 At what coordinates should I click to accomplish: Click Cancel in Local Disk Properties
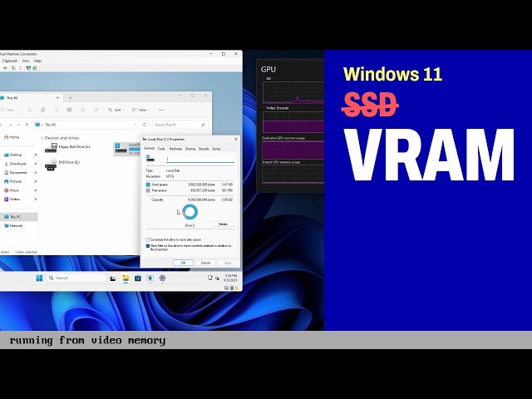pos(205,263)
